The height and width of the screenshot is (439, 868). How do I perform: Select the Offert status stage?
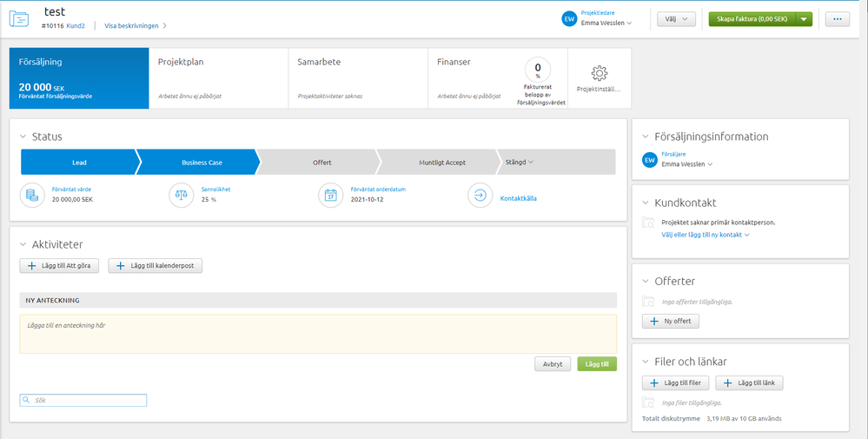pos(321,163)
